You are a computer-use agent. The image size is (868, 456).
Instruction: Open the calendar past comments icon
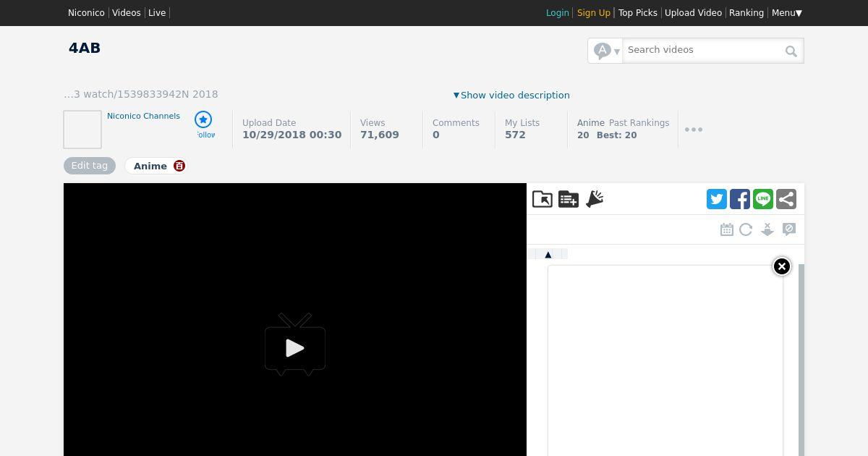point(727,229)
